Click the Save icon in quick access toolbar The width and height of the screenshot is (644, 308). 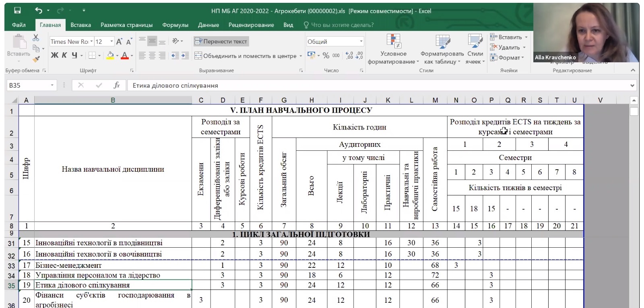pyautogui.click(x=17, y=11)
